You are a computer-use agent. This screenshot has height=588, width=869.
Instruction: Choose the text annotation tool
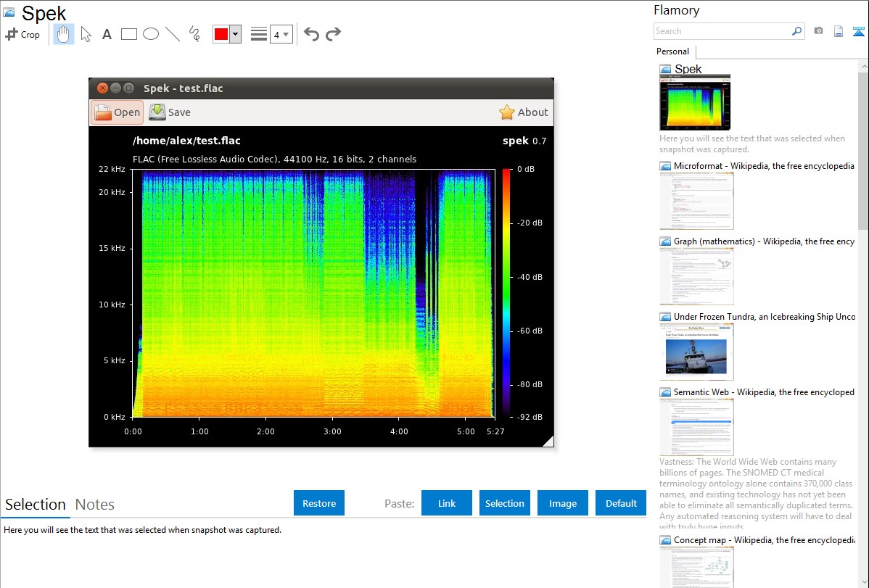click(107, 34)
